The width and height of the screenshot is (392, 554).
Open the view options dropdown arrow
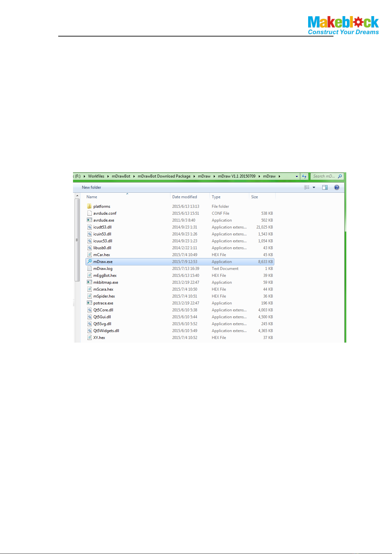(314, 187)
